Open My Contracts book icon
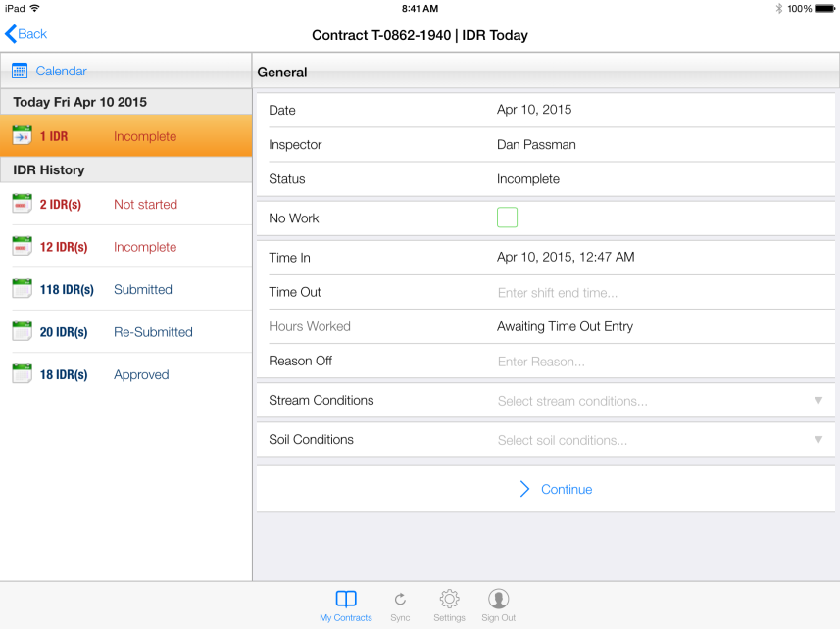 (346, 600)
